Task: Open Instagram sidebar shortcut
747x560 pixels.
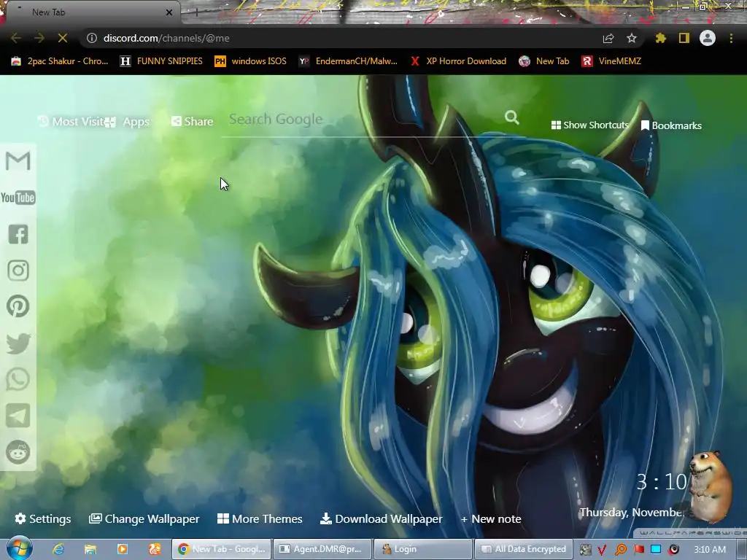Action: [18, 271]
